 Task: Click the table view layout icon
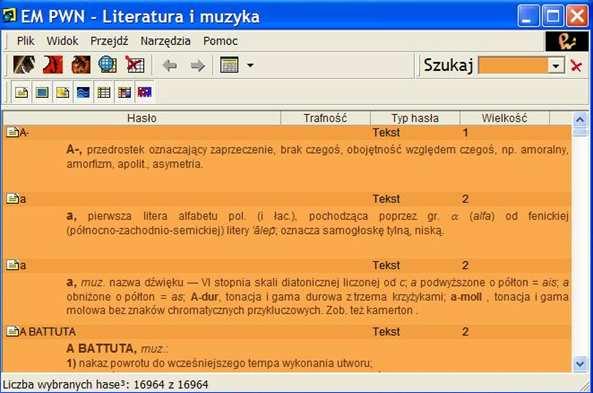(x=229, y=65)
